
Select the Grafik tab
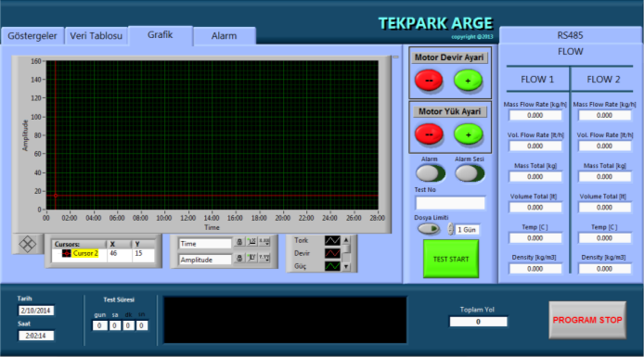point(161,35)
